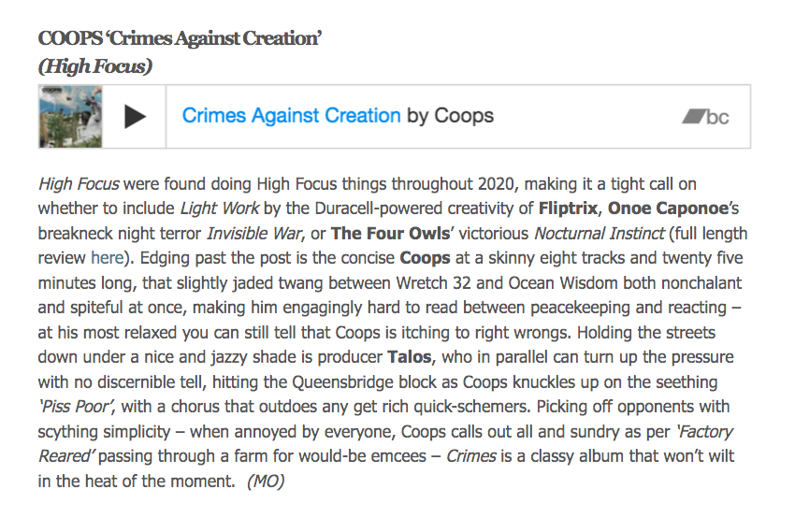The height and width of the screenshot is (532, 795).
Task: Follow the 'here' full length review link
Action: [x=107, y=257]
